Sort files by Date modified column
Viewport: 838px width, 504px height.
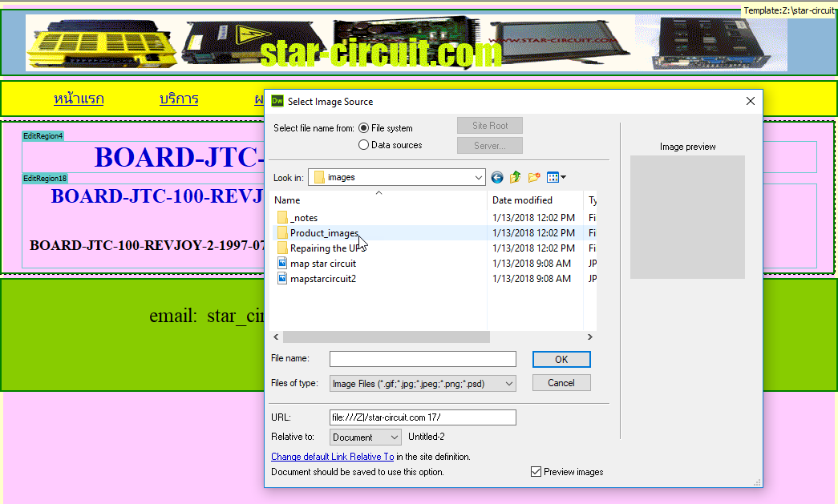(535, 200)
